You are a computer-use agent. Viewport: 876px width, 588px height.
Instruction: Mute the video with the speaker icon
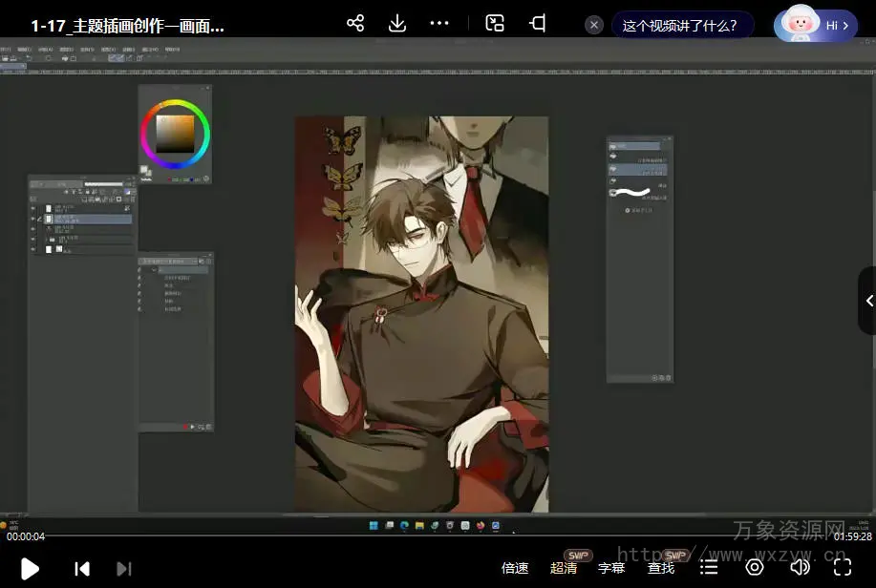pos(800,568)
